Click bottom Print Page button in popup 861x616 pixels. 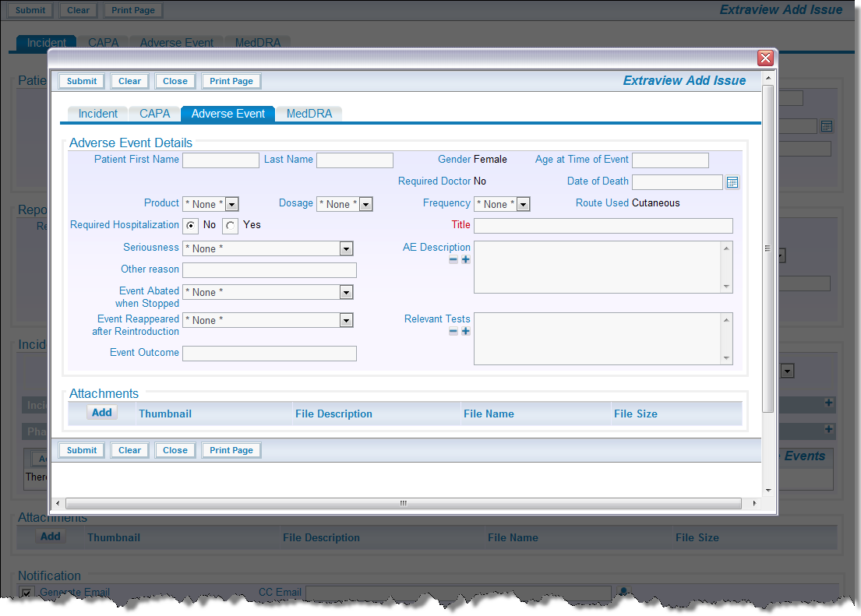pos(231,450)
